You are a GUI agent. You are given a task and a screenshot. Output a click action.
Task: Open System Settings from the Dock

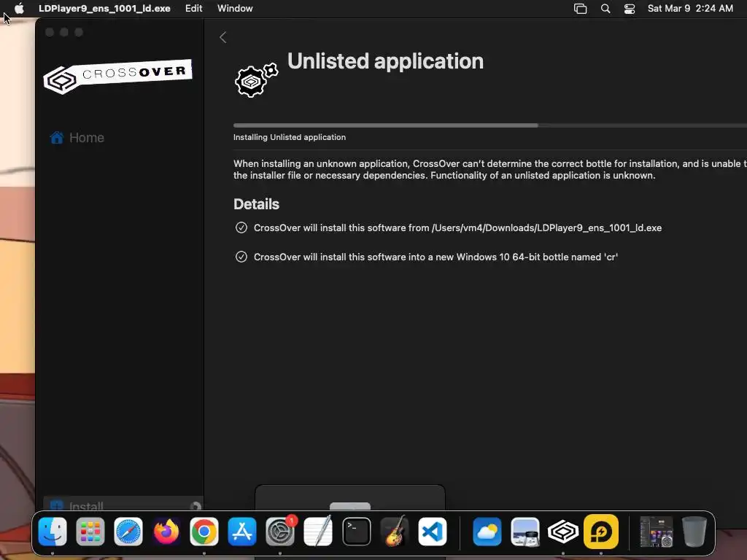280,532
